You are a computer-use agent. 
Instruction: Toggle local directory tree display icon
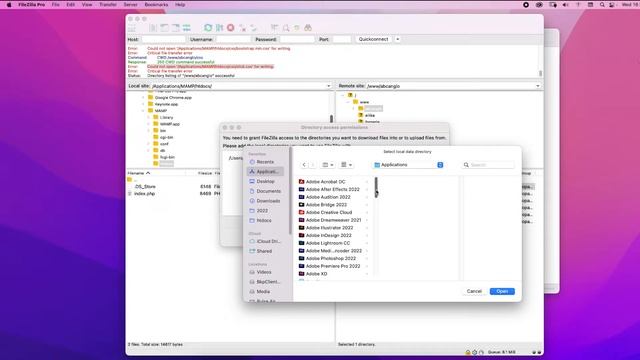[x=164, y=28]
